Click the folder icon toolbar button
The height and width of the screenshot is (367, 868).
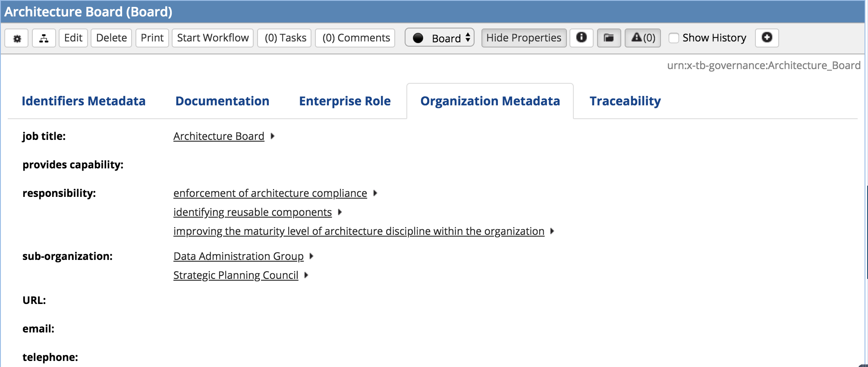[x=609, y=38]
